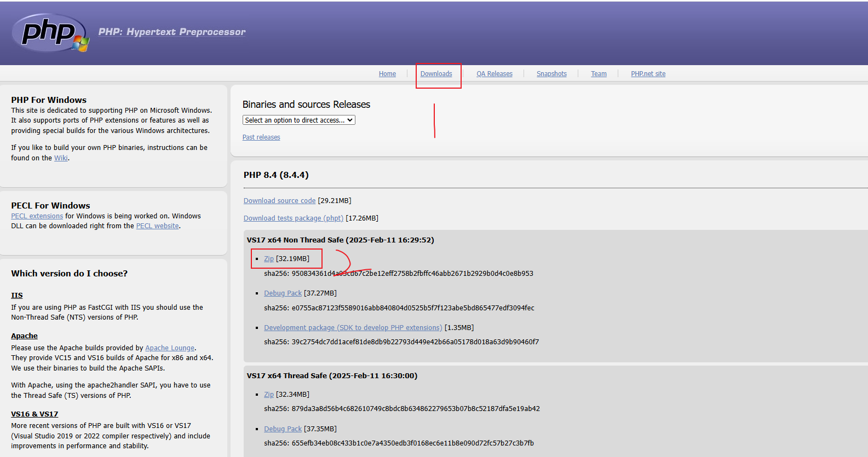Open the Downloads navigation link
Screen dimensions: 868x457
436,74
